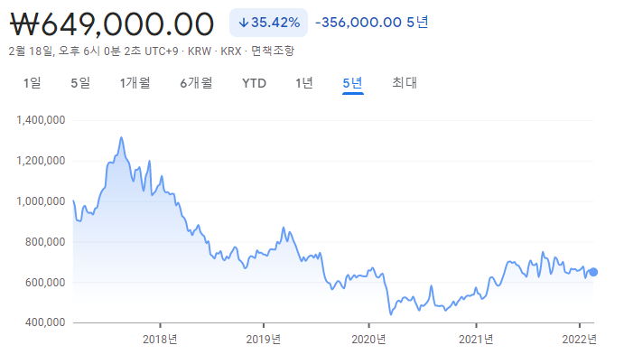Open the 면책조항 disclaimer link

tap(273, 51)
